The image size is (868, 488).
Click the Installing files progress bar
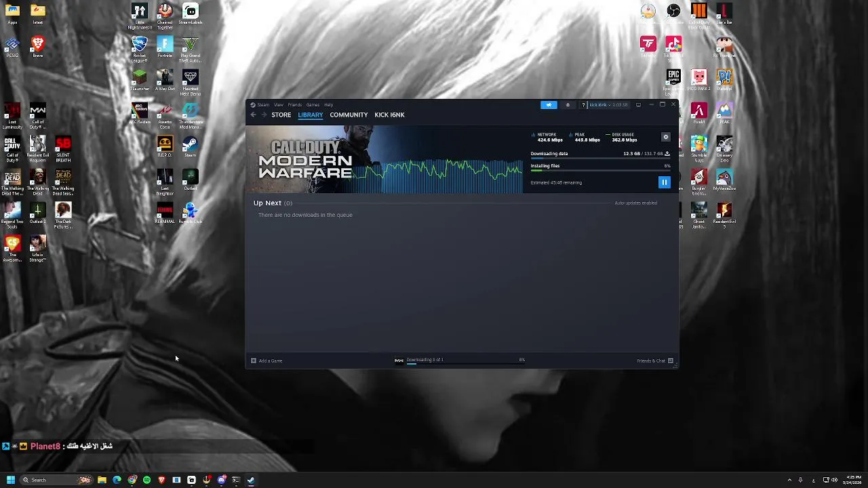600,171
